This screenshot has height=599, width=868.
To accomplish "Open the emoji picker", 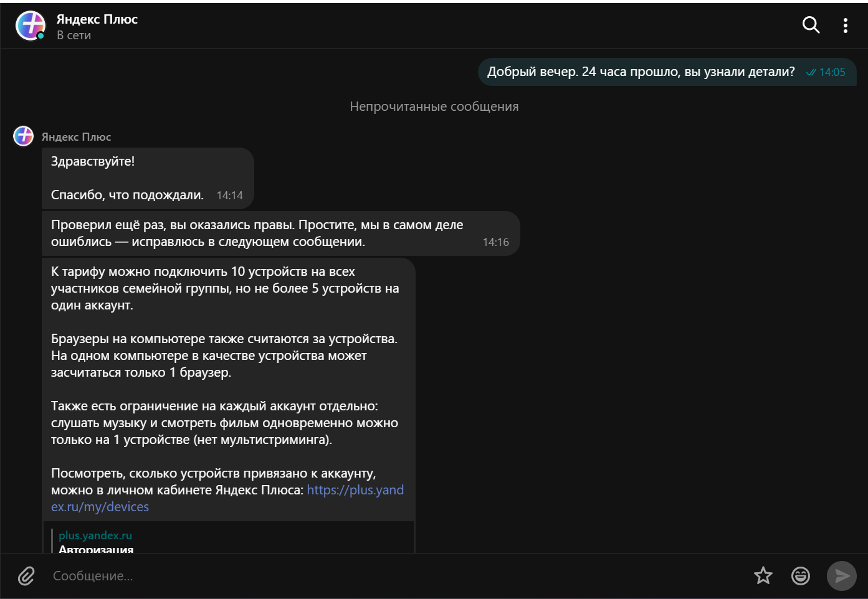I will coord(801,576).
